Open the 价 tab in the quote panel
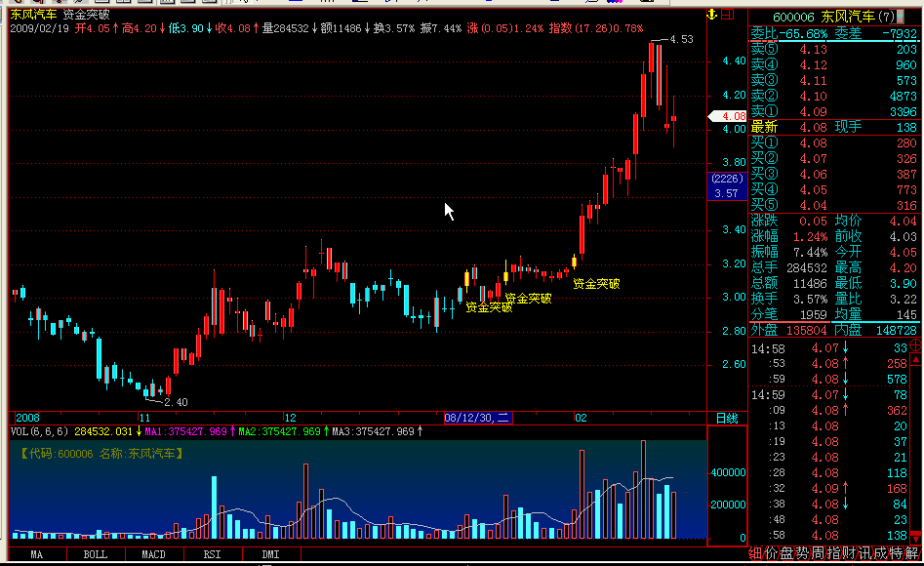Image resolution: width=924 pixels, height=566 pixels. (x=772, y=553)
